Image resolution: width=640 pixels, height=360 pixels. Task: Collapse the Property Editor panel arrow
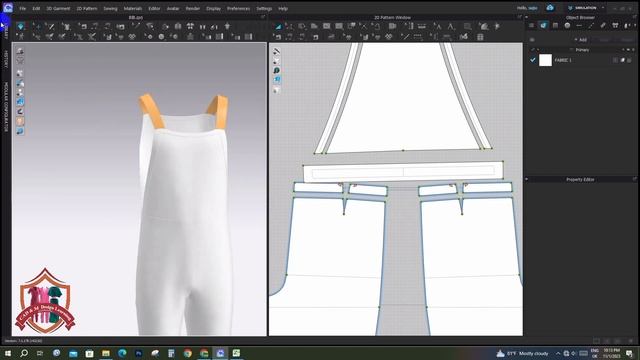527,179
